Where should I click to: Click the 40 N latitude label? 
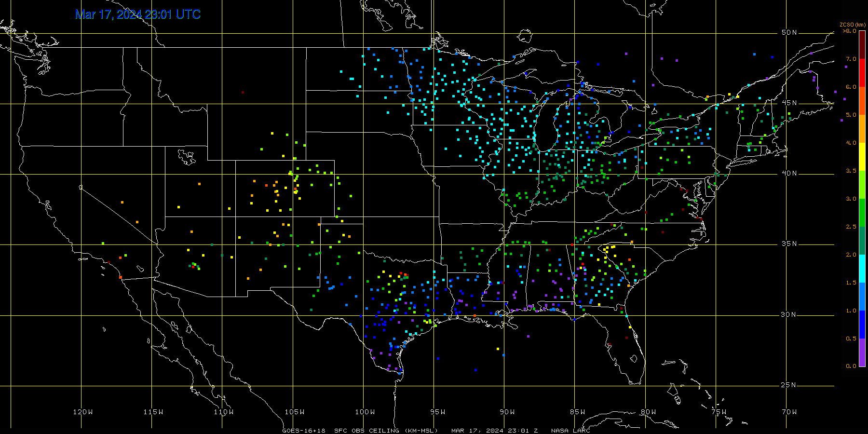[x=789, y=173]
